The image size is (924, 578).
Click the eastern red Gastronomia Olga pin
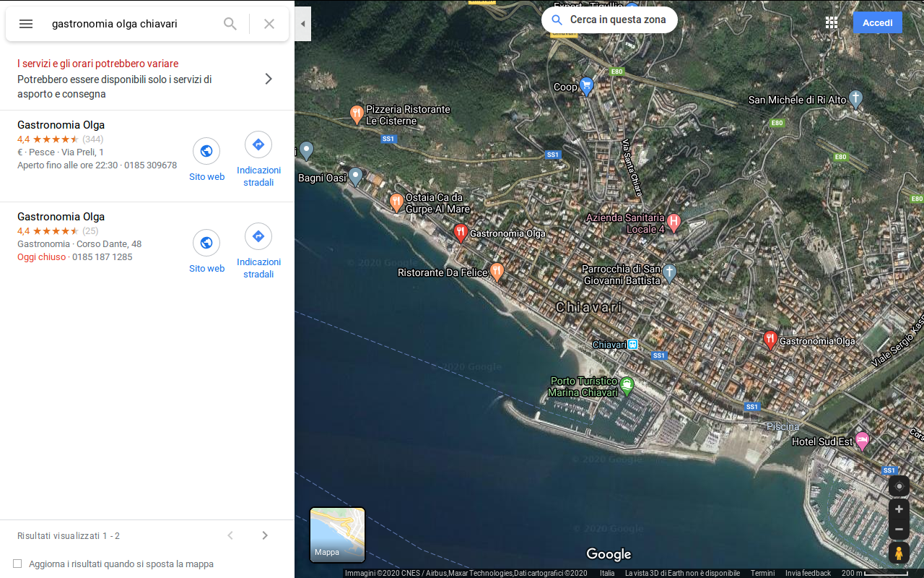[x=770, y=340]
